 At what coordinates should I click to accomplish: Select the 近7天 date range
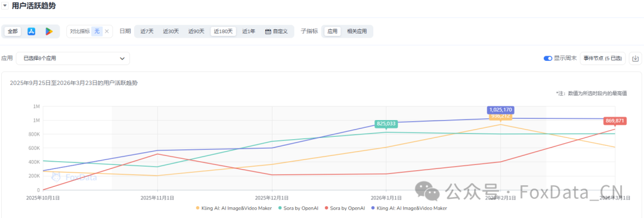click(x=147, y=31)
